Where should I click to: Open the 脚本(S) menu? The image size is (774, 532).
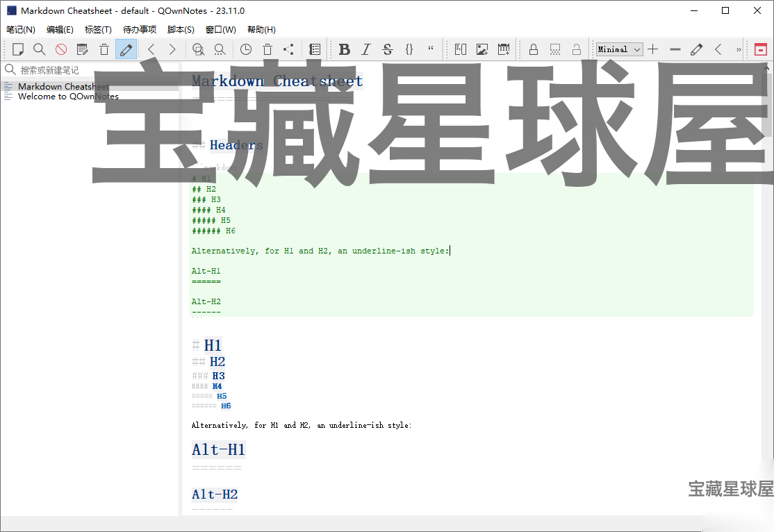click(181, 30)
